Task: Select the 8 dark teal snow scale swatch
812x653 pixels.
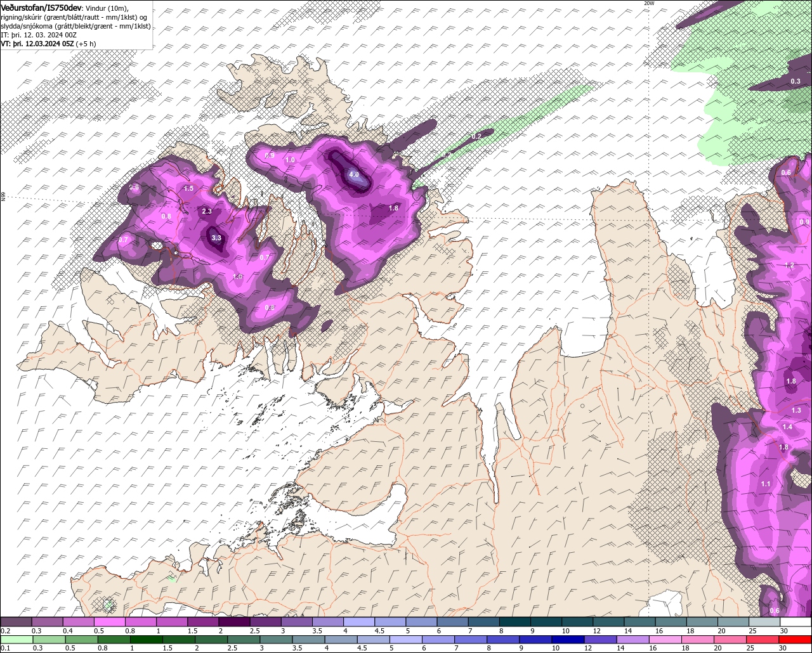Action: pos(515,622)
